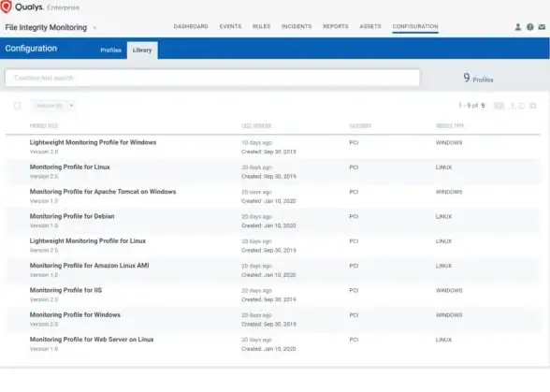Click PCI category in the IIS row
The image size is (550, 392).
click(x=354, y=290)
